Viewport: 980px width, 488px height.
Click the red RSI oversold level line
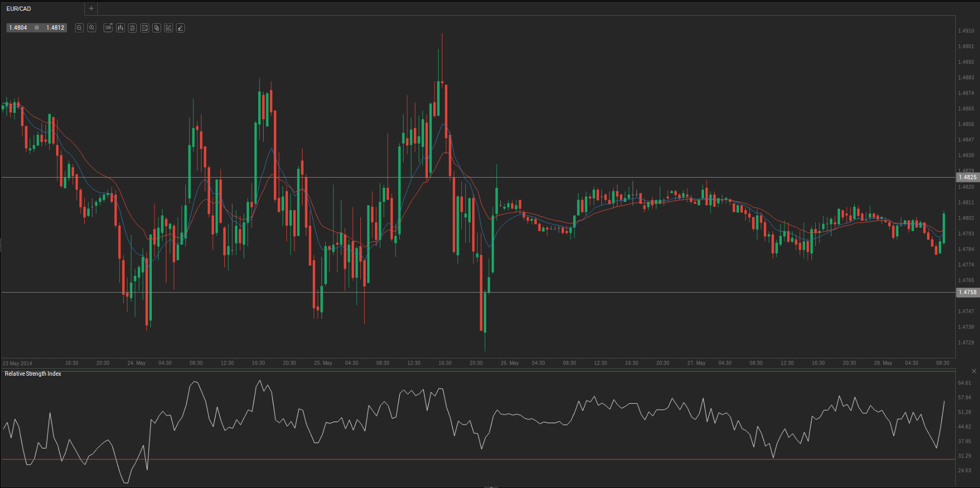coord(324,459)
